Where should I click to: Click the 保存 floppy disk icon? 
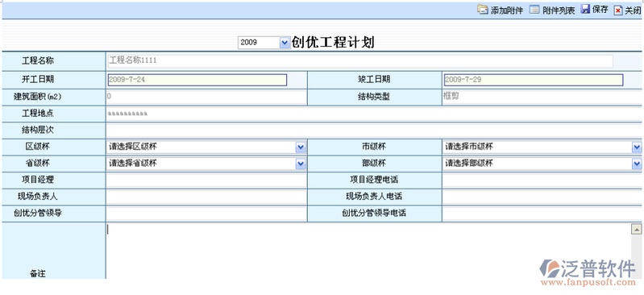(x=585, y=10)
